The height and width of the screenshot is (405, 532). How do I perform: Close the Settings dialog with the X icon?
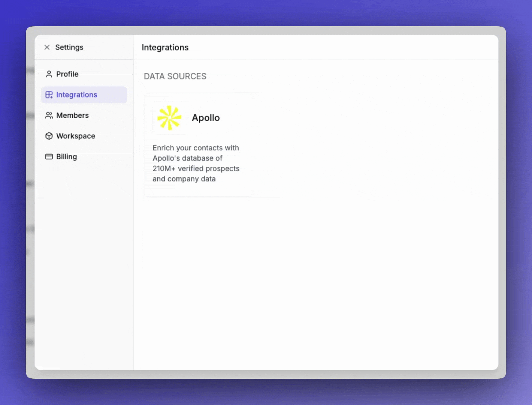47,47
